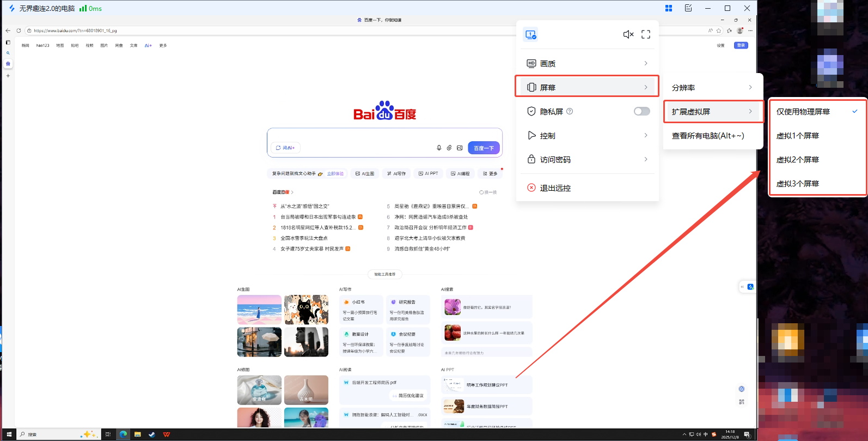Open browser favorites list icon
The height and width of the screenshot is (441, 868).
(729, 31)
